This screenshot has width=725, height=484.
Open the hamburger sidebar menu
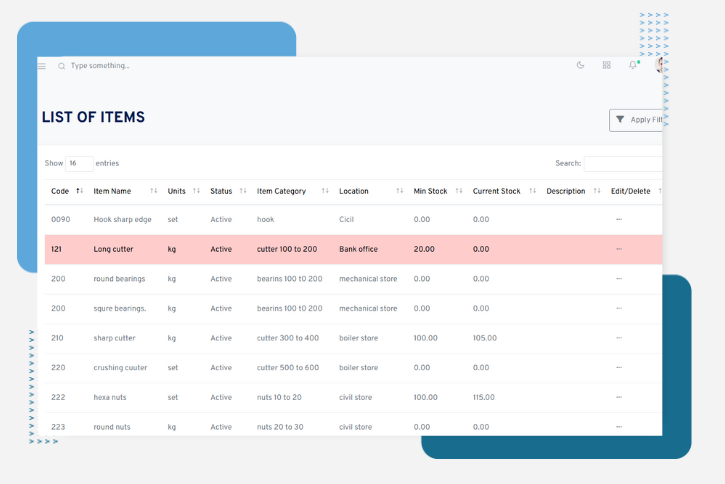[42, 66]
